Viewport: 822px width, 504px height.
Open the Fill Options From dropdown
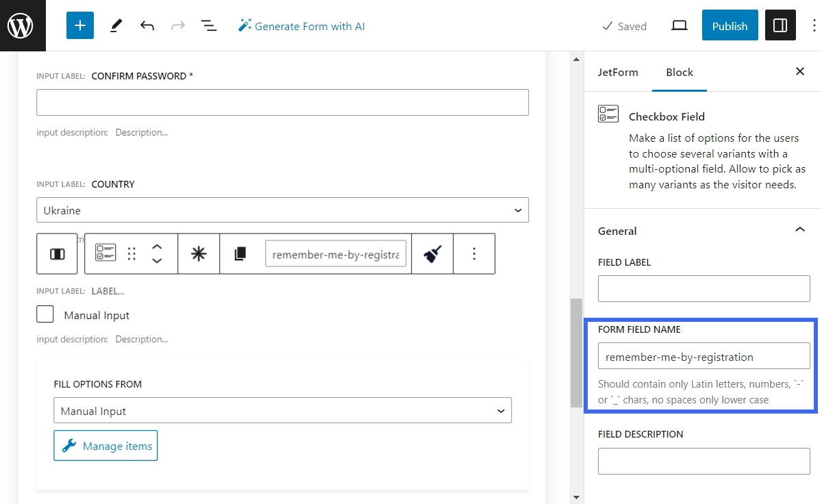coord(282,409)
